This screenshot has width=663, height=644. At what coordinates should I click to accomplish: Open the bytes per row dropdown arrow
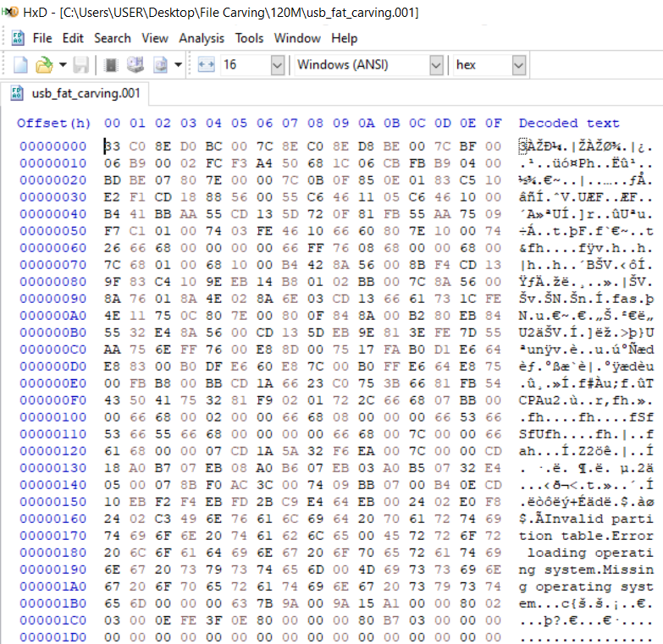(278, 65)
